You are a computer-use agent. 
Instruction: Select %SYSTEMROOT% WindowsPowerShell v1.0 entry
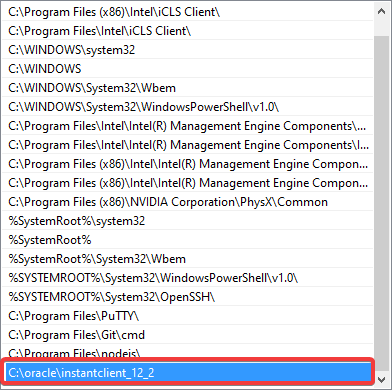(x=187, y=278)
